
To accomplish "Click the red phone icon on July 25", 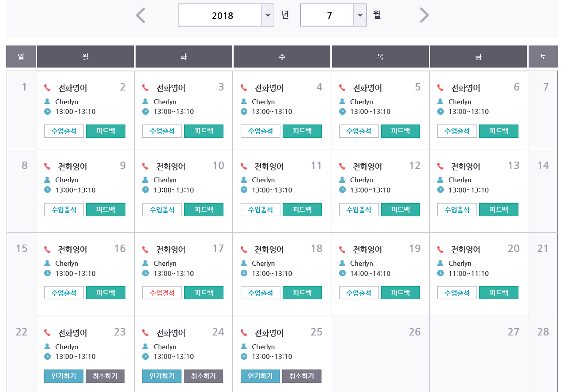I will (244, 333).
